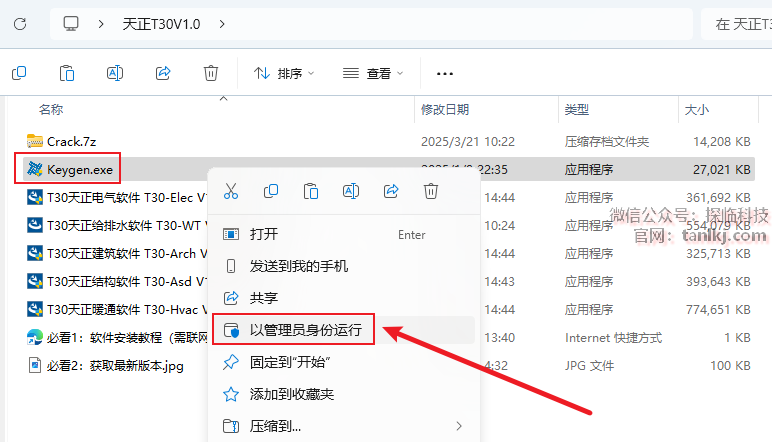
Task: Sort by 类型 column header
Action: point(577,109)
